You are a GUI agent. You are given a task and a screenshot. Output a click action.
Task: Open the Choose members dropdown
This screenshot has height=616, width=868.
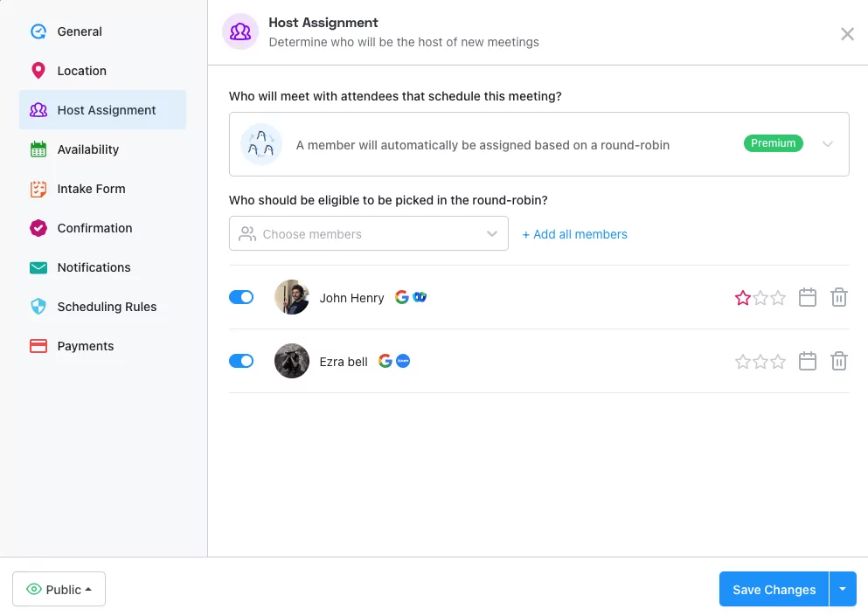click(x=491, y=234)
